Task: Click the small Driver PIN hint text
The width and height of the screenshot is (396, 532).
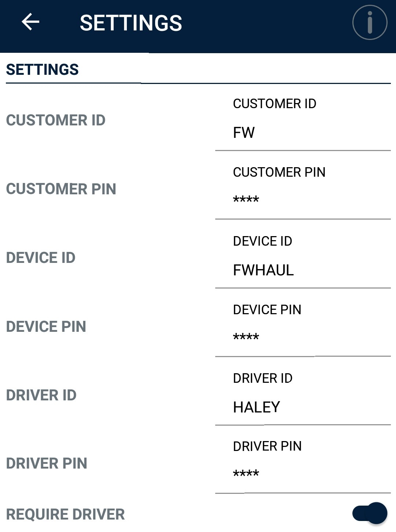Action: coord(267,446)
